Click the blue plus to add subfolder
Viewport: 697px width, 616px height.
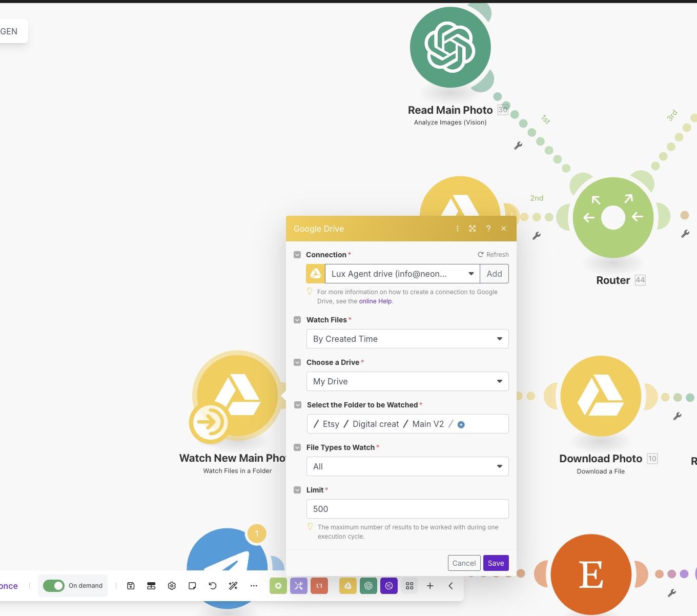[x=461, y=424]
